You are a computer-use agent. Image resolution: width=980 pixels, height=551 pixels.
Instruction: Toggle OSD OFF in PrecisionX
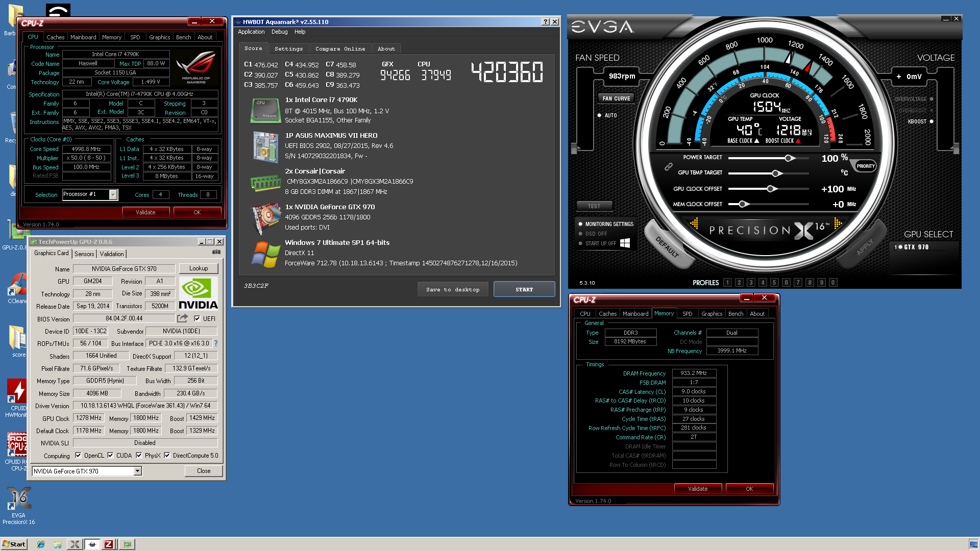[x=593, y=234]
